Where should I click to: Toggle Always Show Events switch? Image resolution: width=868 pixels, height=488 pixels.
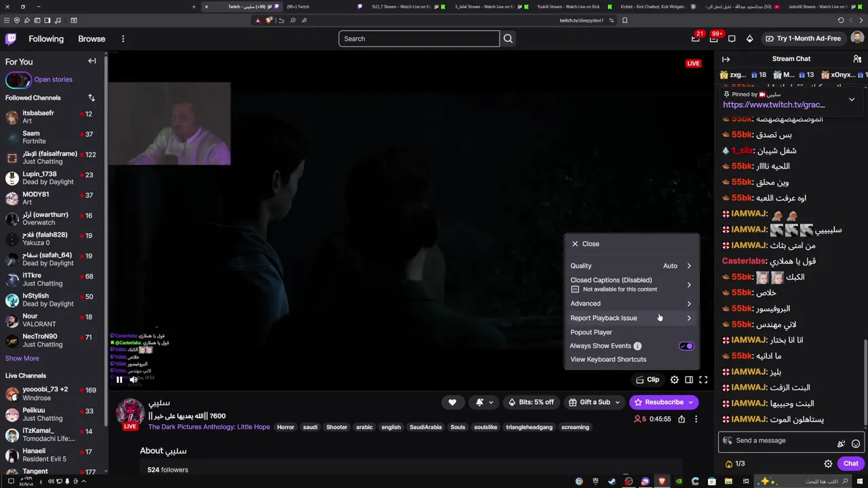[686, 346]
